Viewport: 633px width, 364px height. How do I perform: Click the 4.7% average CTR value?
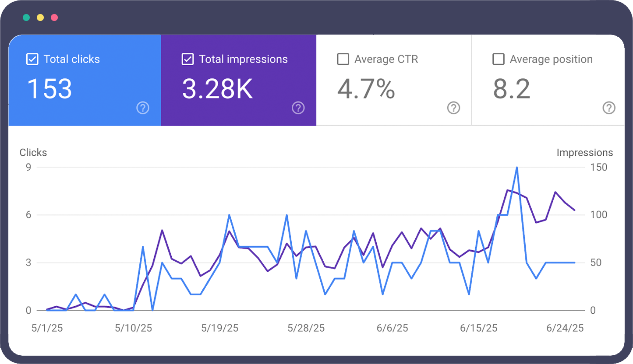[366, 89]
